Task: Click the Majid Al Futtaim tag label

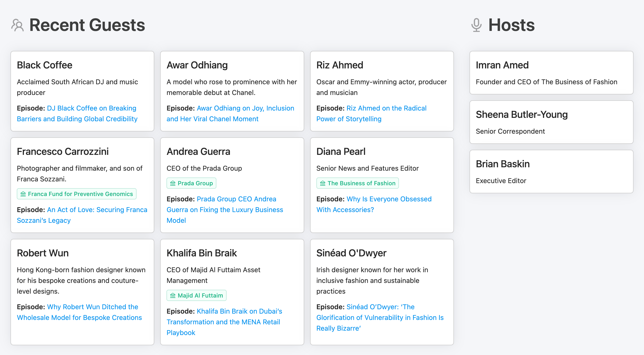Action: click(200, 296)
